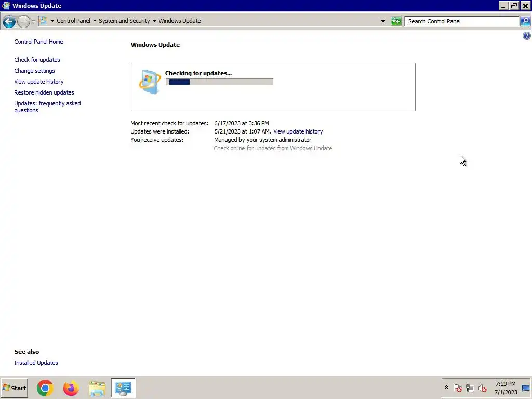Click the Forward navigation arrow button
The height and width of the screenshot is (399, 532).
[x=23, y=21]
